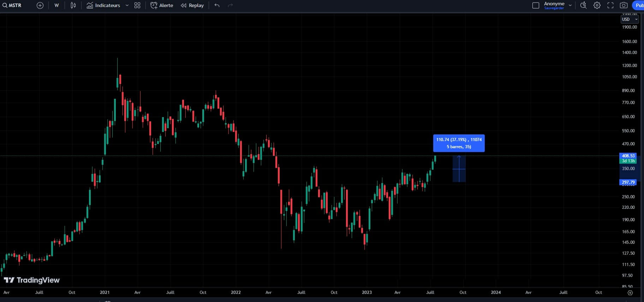
Task: Click the 2024 label on the time axis
Action: click(x=496, y=292)
